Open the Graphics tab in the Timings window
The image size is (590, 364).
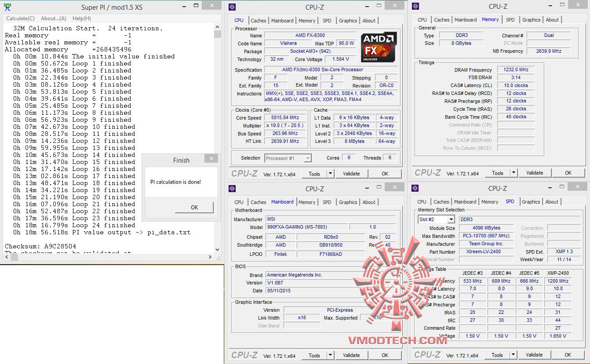point(532,20)
